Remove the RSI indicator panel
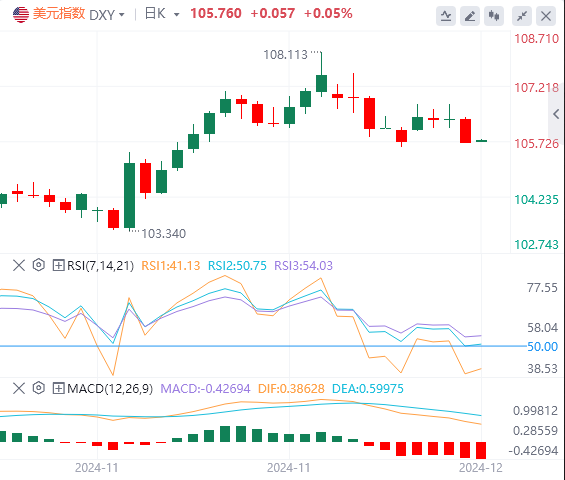This screenshot has height=480, width=565. click(19, 265)
